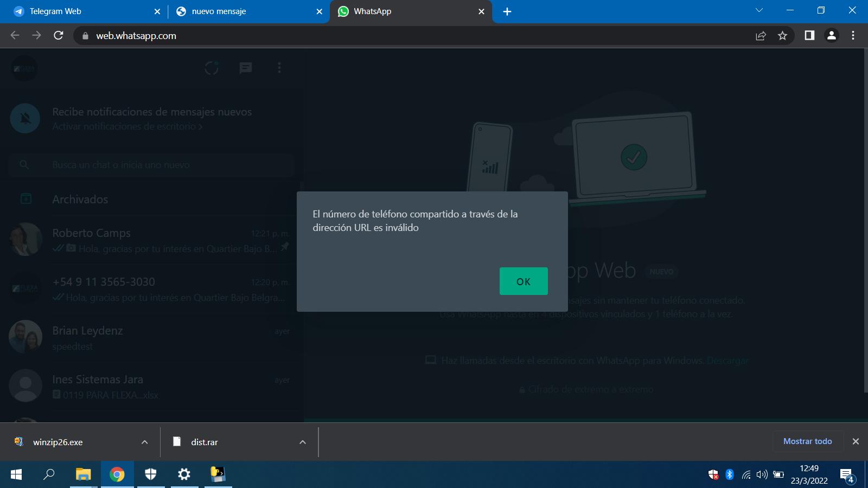Screen dimensions: 868x488
Task: Select the WhatsApp browser tab
Action: (411, 11)
